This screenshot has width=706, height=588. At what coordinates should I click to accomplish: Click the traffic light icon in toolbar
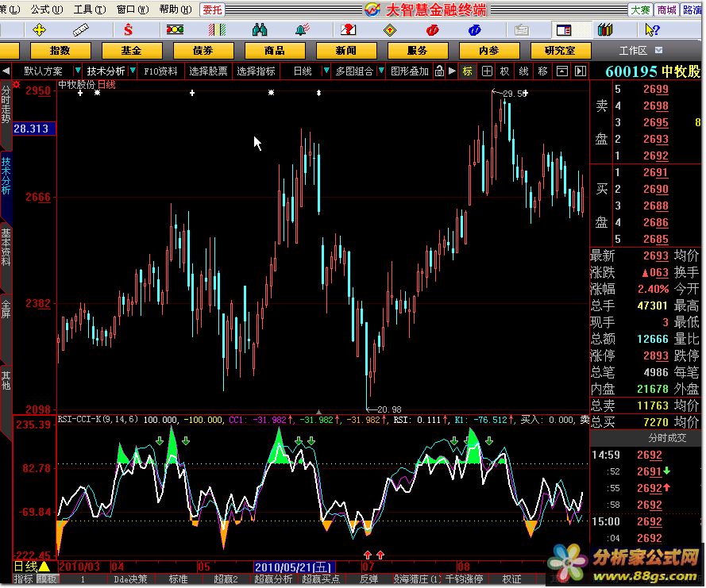pos(175,29)
